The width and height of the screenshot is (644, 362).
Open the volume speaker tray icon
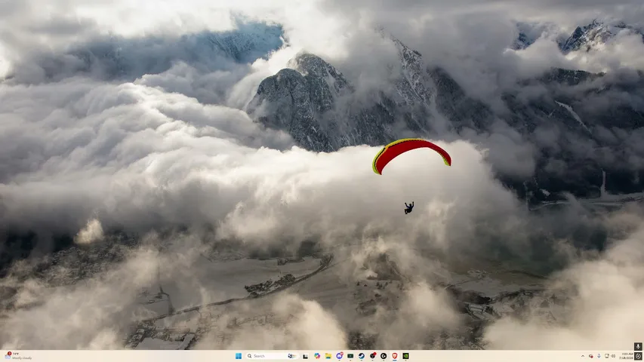tap(613, 356)
